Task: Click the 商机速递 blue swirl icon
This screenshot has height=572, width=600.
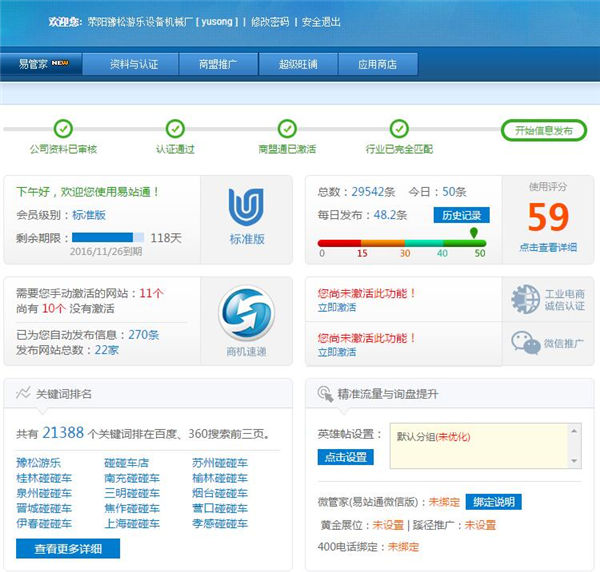Action: point(246,311)
